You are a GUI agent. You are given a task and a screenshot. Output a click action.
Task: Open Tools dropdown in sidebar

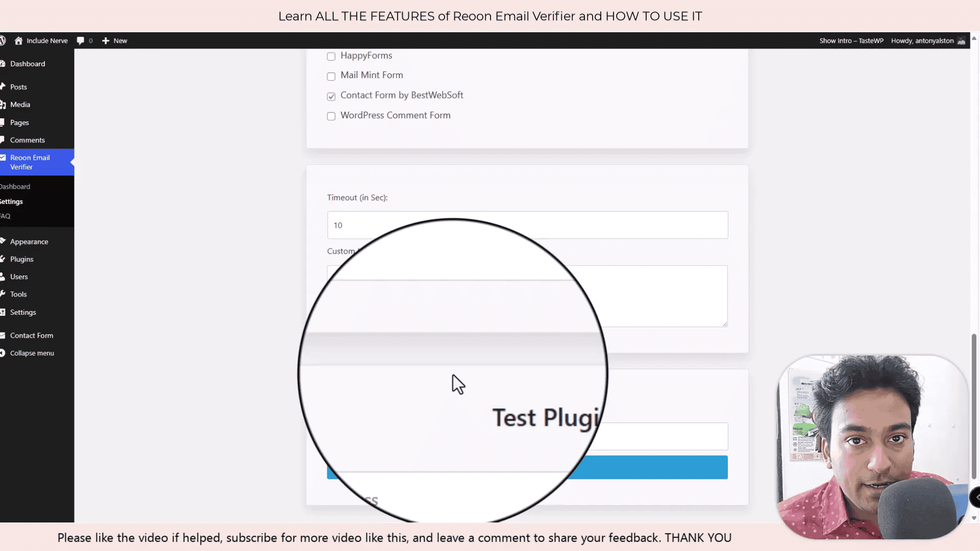[18, 294]
